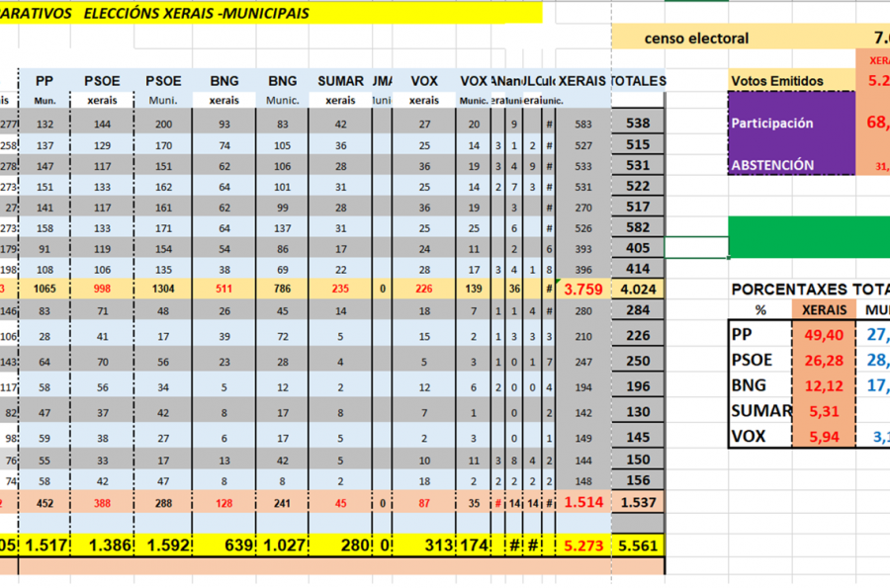Click the VOX label in the percentages table
Viewport: 890px width, 588px height.
pos(760,436)
